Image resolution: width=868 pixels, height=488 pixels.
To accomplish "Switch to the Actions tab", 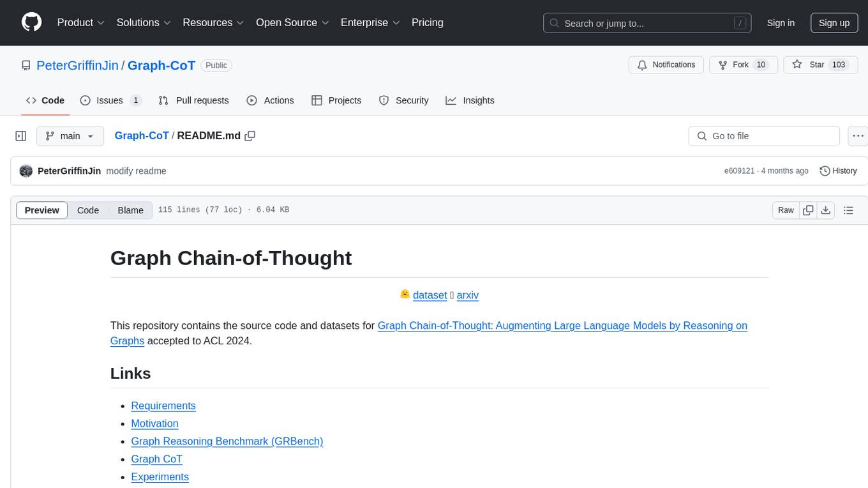I will pos(271,100).
